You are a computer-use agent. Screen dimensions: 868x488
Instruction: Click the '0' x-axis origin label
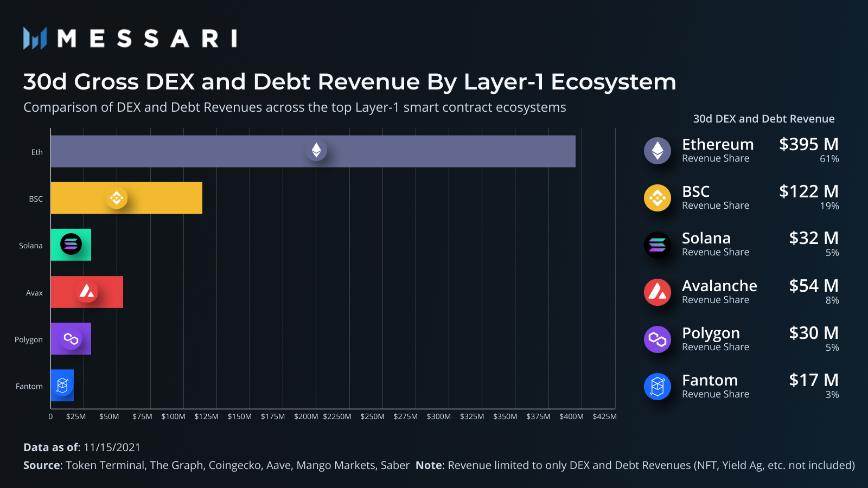click(50, 416)
